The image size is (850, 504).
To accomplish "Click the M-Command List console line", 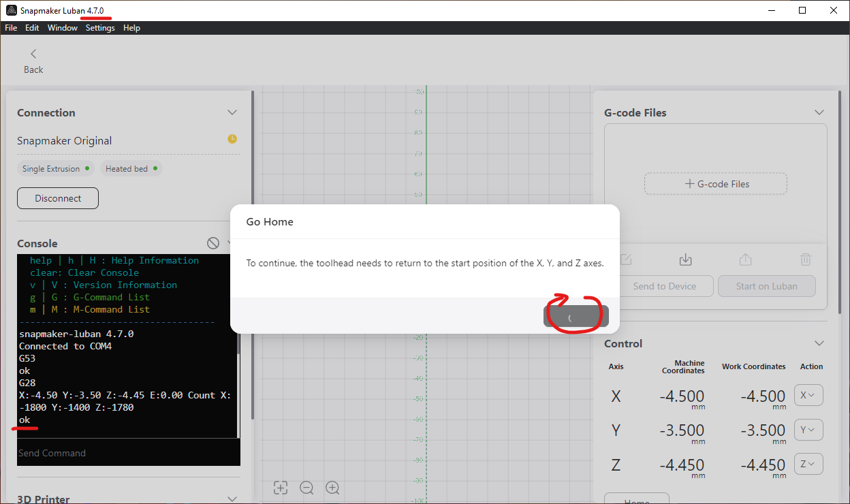I will 90,309.
